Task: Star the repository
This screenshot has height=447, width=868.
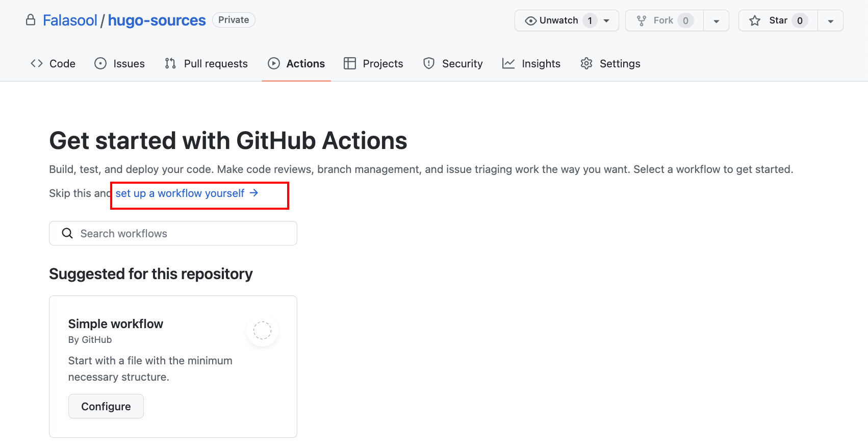Action: pyautogui.click(x=778, y=20)
